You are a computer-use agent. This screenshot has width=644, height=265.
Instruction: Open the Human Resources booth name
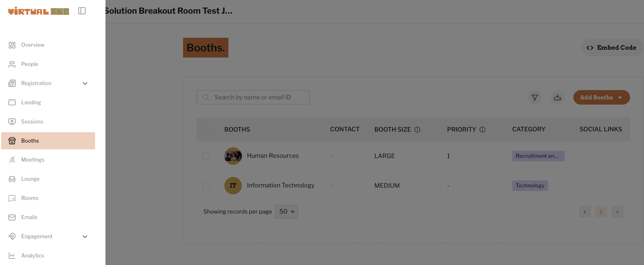(x=273, y=156)
